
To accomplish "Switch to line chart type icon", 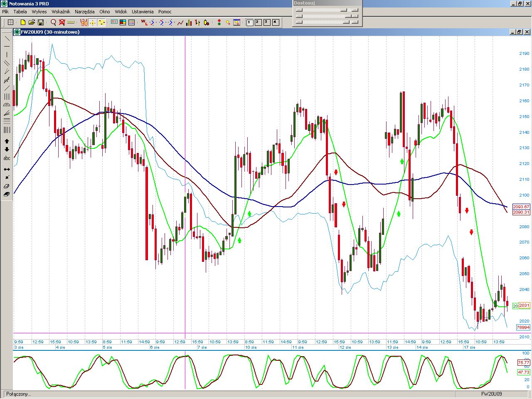I will pos(180,22).
